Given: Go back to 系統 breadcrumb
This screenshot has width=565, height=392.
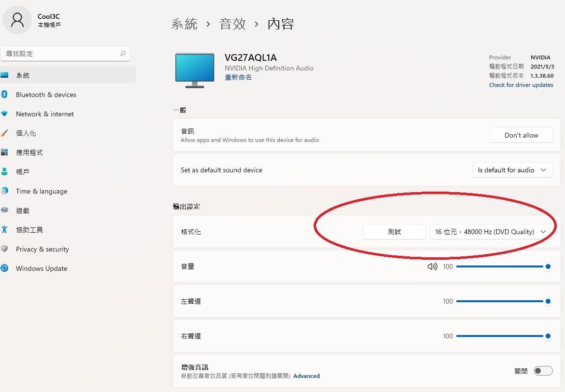Looking at the screenshot, I should (184, 24).
